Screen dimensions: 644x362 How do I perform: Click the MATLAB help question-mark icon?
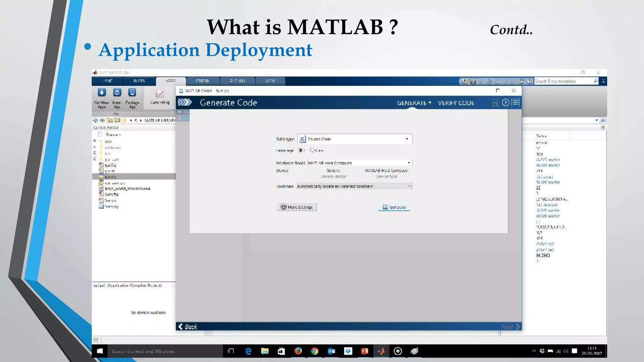coord(530,81)
